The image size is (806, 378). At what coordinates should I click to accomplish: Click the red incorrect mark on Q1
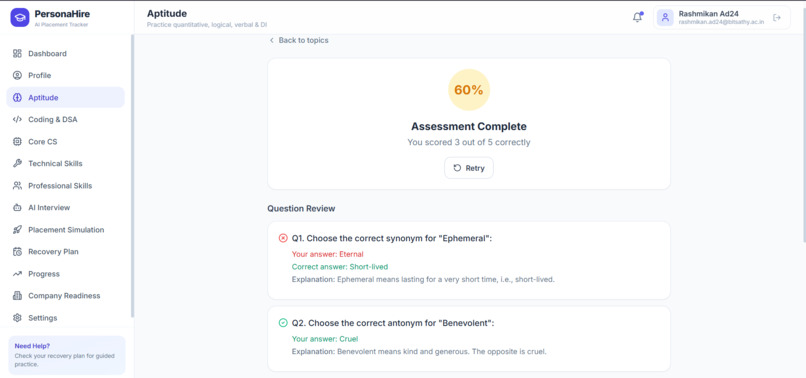coord(283,238)
